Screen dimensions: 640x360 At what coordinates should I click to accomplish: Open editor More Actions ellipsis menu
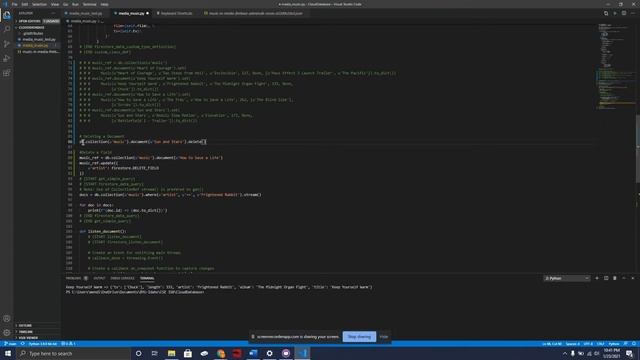pyautogui.click(x=633, y=13)
